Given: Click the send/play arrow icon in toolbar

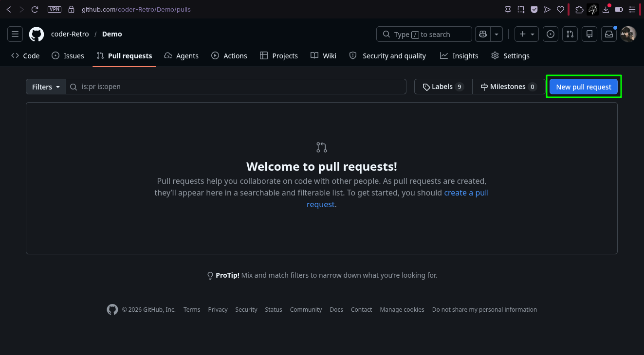Looking at the screenshot, I should (x=547, y=9).
